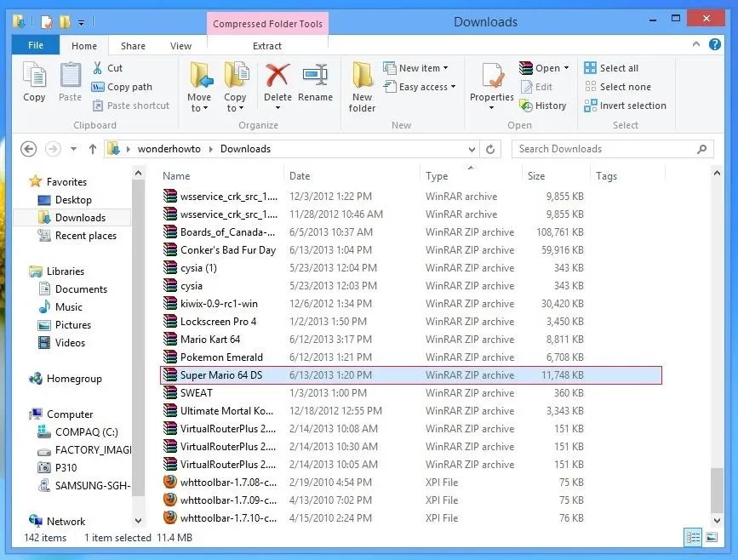Click the Properties icon with checkmark
The image size is (738, 560).
pos(492,75)
